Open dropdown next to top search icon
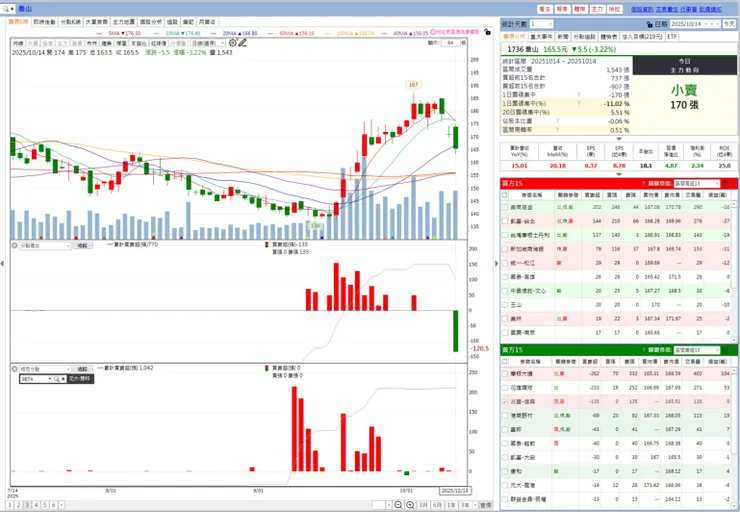 12,9
